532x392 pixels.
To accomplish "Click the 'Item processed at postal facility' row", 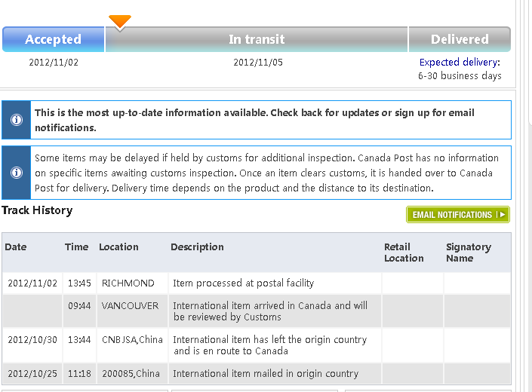I will point(243,283).
